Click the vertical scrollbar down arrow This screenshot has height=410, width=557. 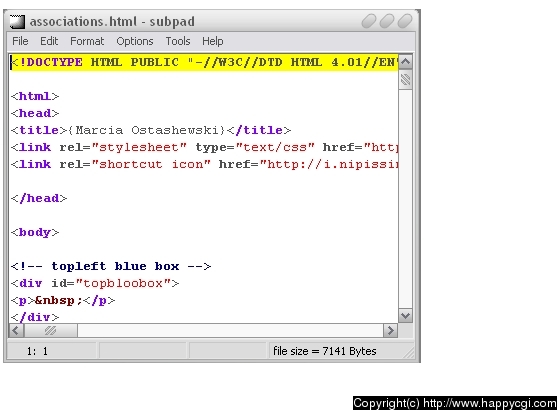pos(405,315)
